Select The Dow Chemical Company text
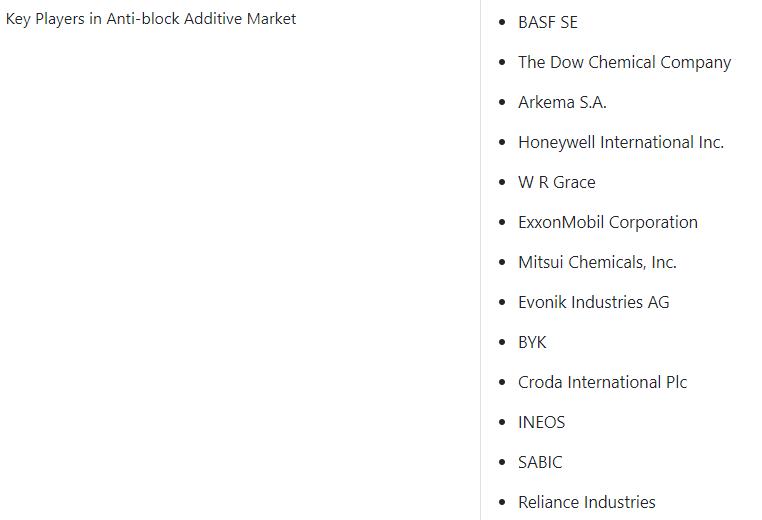 point(624,63)
